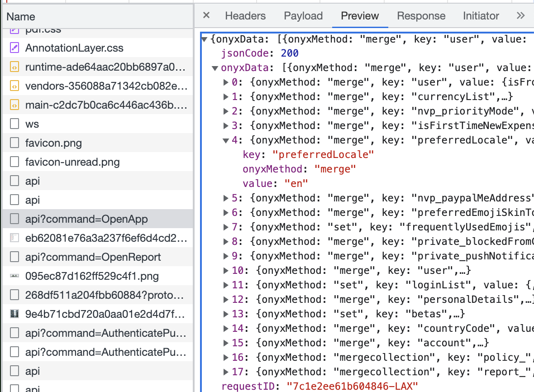The width and height of the screenshot is (534, 392).
Task: Expand item 16 with key policy_
Action: [x=225, y=357]
